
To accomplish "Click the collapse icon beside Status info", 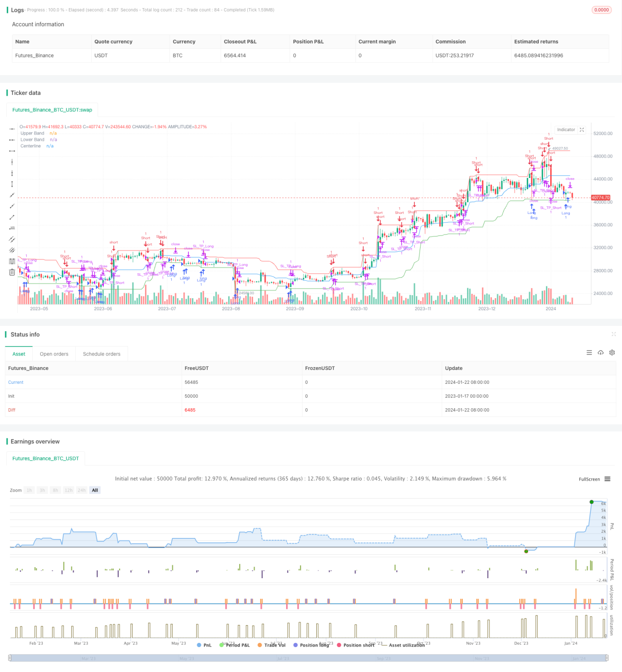I will [613, 334].
